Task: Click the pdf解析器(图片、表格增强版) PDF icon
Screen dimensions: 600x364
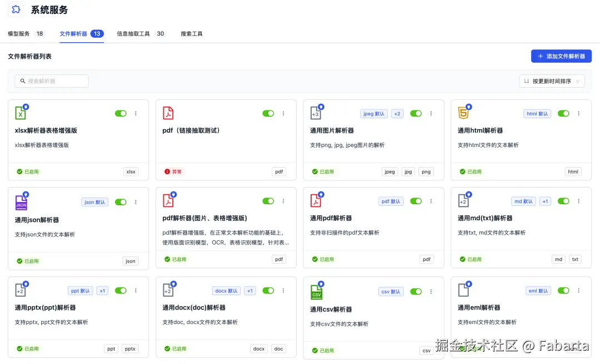Action: 168,201
